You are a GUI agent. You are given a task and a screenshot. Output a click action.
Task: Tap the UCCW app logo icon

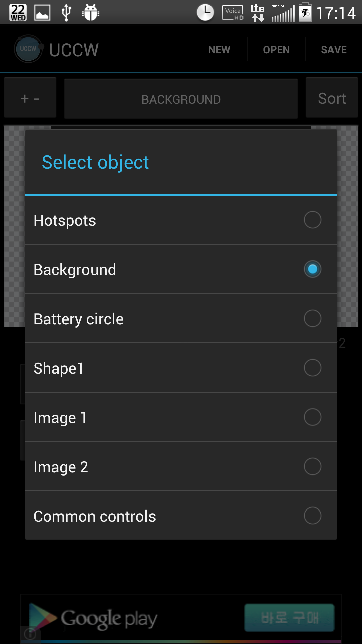pyautogui.click(x=28, y=49)
